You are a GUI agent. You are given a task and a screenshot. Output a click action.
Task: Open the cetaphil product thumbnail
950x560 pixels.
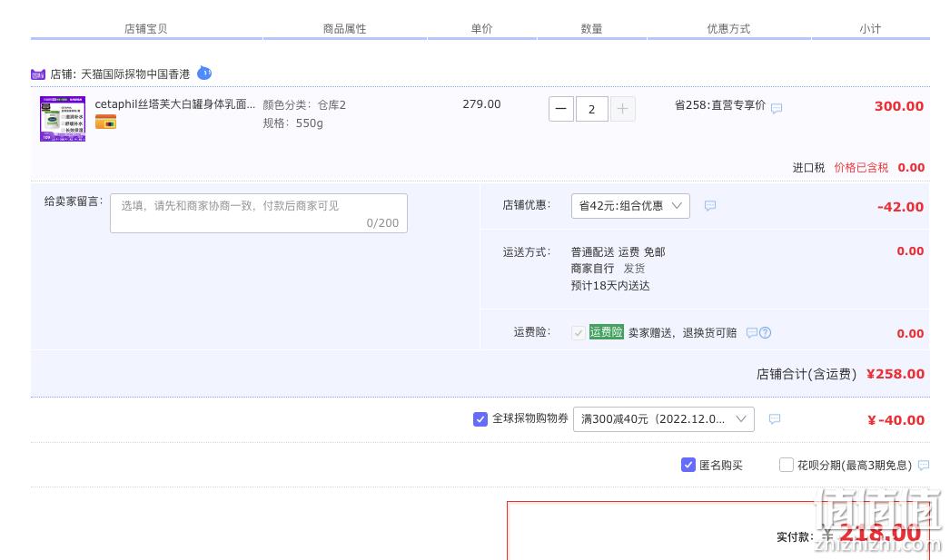(x=63, y=119)
